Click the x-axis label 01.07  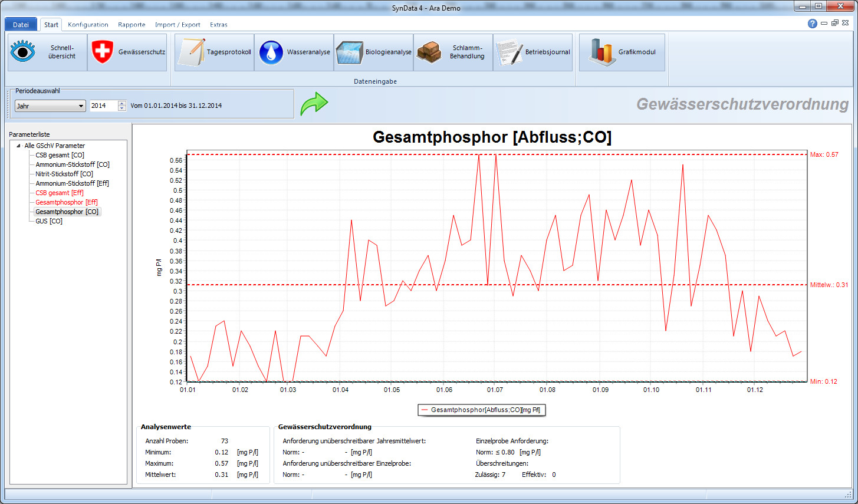coord(495,390)
